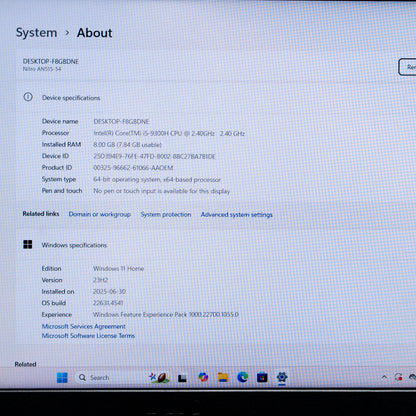Open Task View from taskbar
Screen dimensions: 416x416
pos(182,378)
